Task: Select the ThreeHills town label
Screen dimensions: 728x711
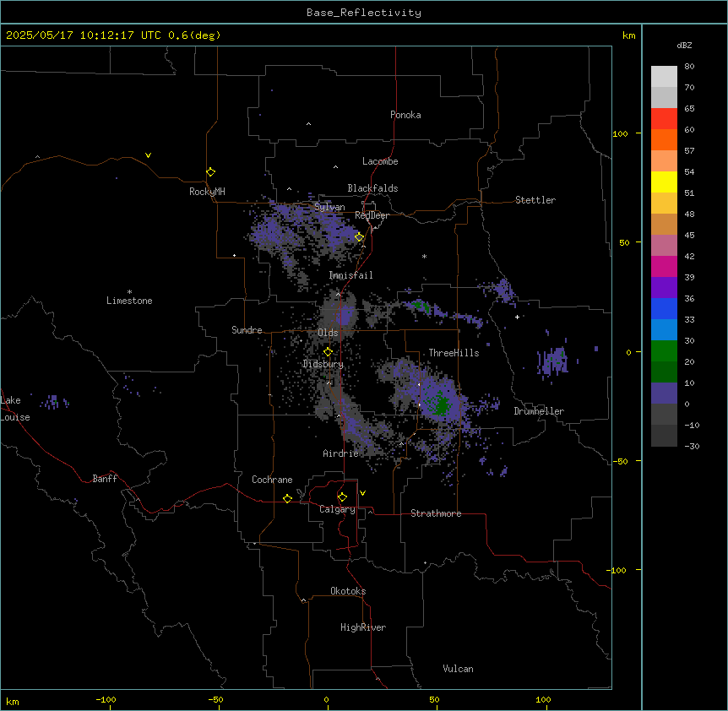Action: click(454, 353)
